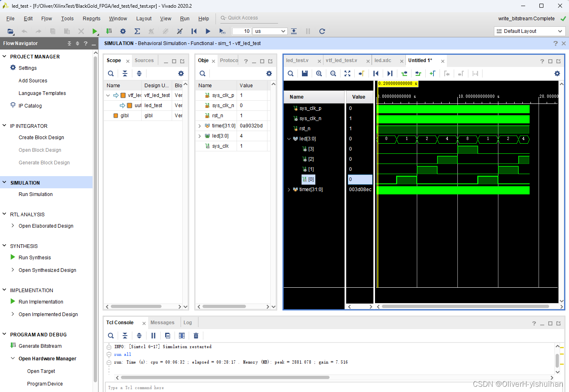Collapse led[3:0] in waveform names
The image size is (569, 392).
289,139
